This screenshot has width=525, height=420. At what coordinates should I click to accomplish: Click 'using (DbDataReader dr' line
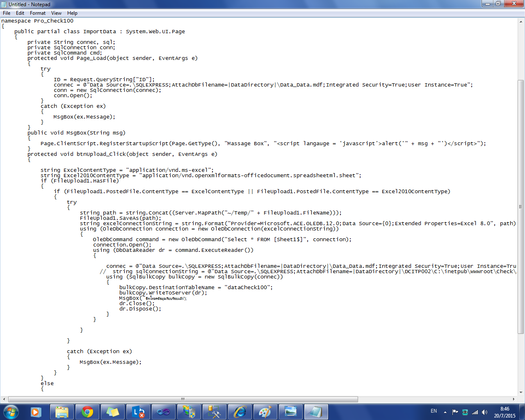click(173, 250)
